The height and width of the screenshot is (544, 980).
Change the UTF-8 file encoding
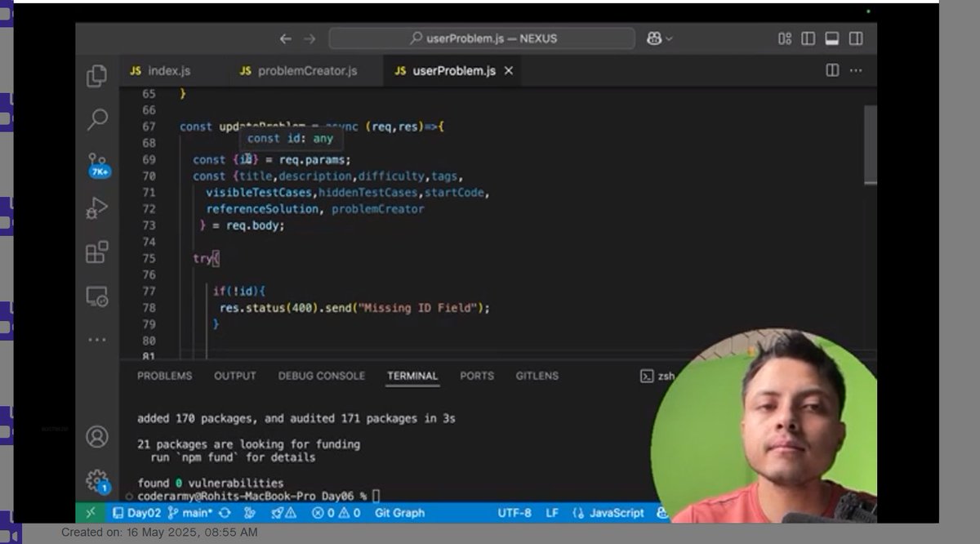(514, 513)
